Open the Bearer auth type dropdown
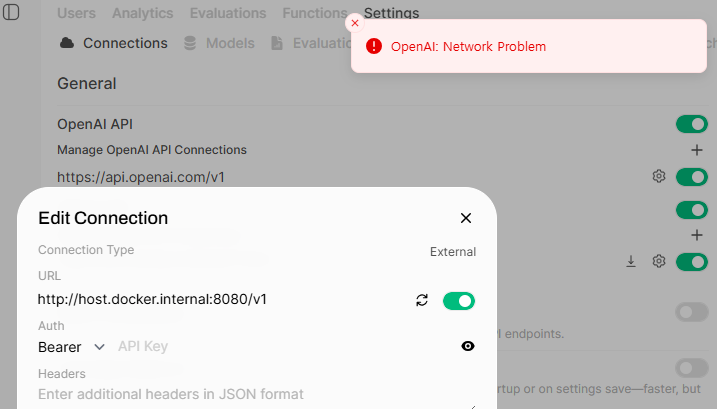This screenshot has height=409, width=717. point(72,347)
